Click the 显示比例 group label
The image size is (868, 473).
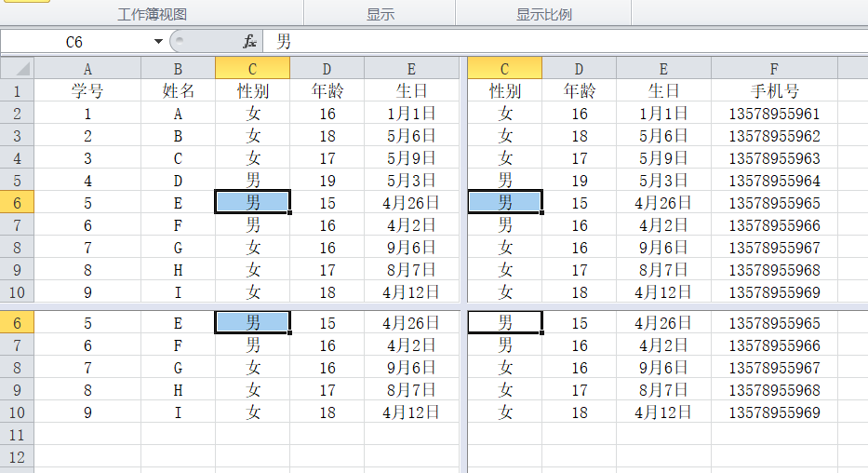pyautogui.click(x=543, y=14)
